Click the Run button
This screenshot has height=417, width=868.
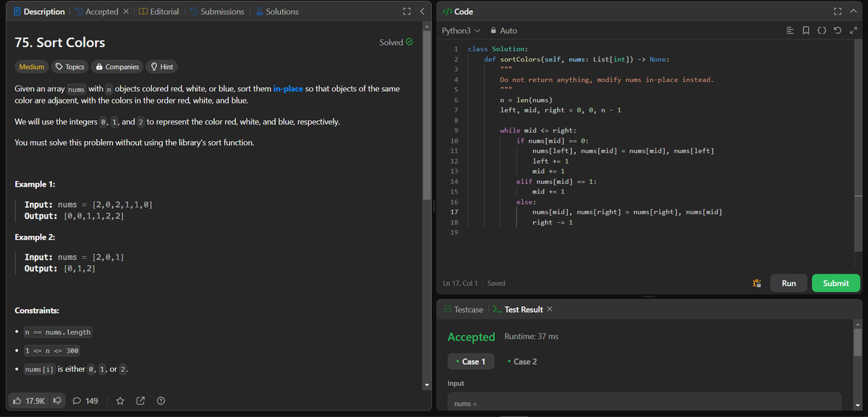(x=788, y=283)
